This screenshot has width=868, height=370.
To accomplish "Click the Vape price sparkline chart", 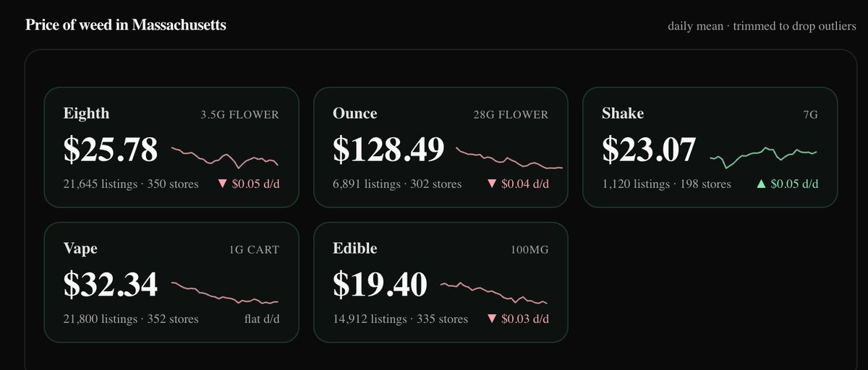I will tap(225, 293).
